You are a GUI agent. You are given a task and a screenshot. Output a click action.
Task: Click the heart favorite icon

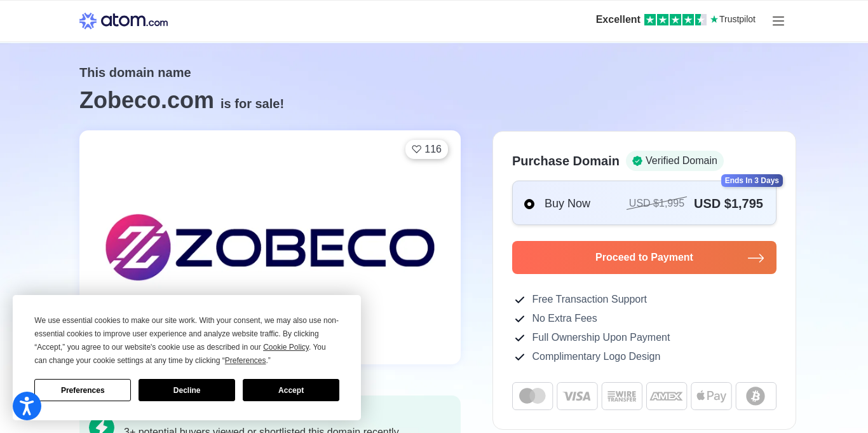[417, 149]
